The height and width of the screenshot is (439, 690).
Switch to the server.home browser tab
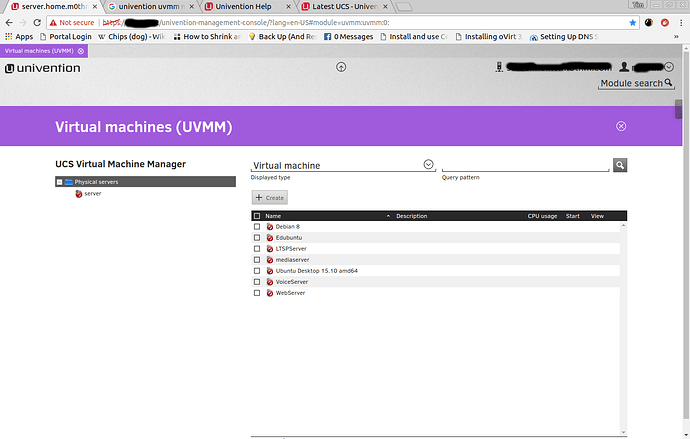(x=54, y=7)
